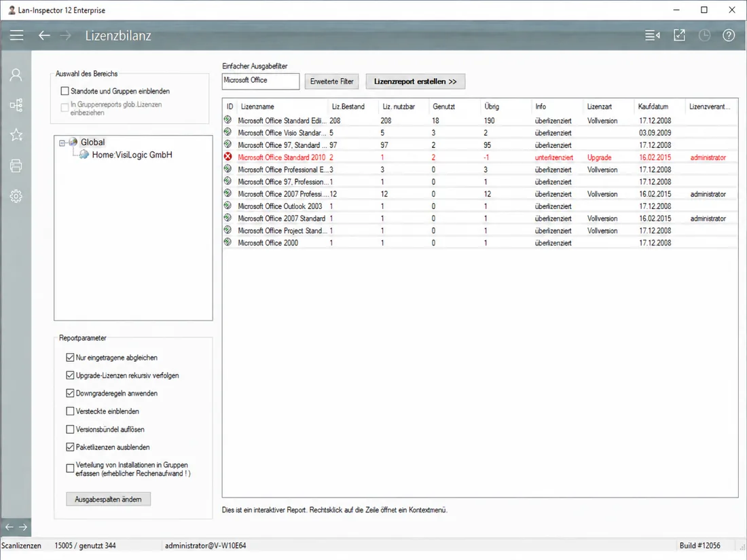747x560 pixels.
Task: Select row Microsoft Office 2007 Professional
Action: pos(480,194)
